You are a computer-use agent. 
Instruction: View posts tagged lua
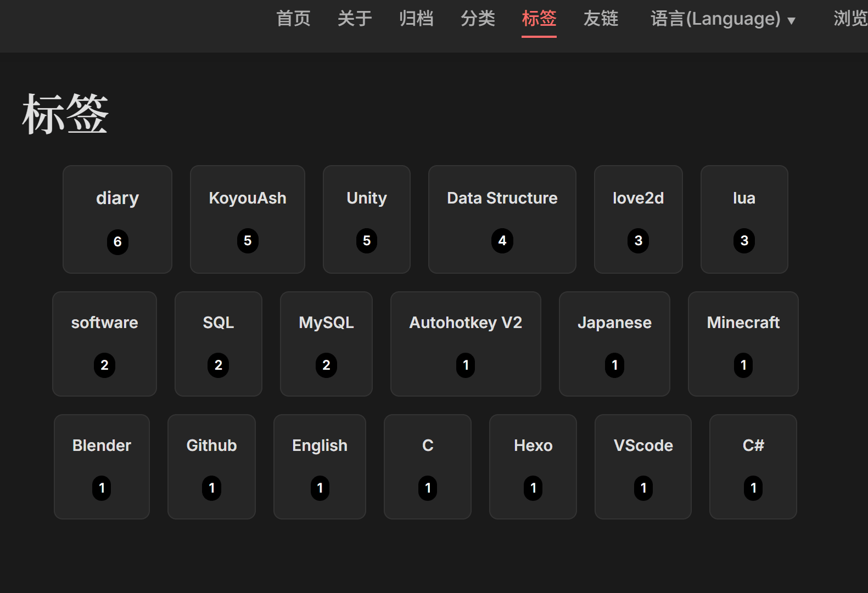coord(744,219)
